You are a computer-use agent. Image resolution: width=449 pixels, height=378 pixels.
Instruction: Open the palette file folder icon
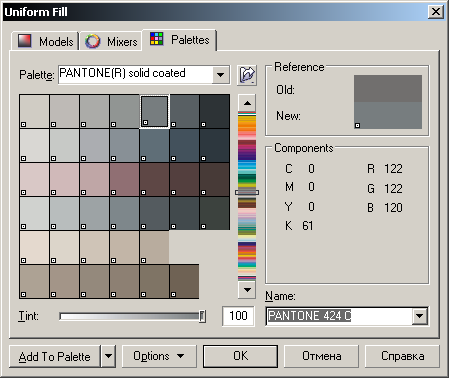pyautogui.click(x=247, y=75)
